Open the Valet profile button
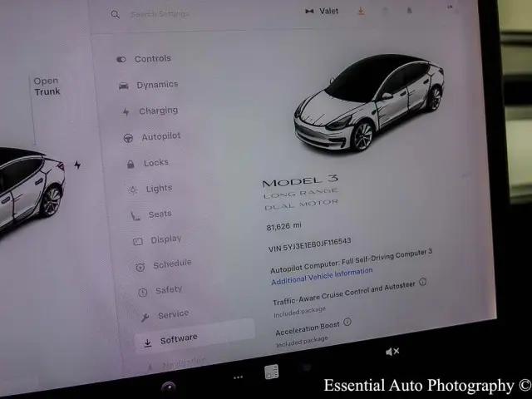 pyautogui.click(x=322, y=11)
